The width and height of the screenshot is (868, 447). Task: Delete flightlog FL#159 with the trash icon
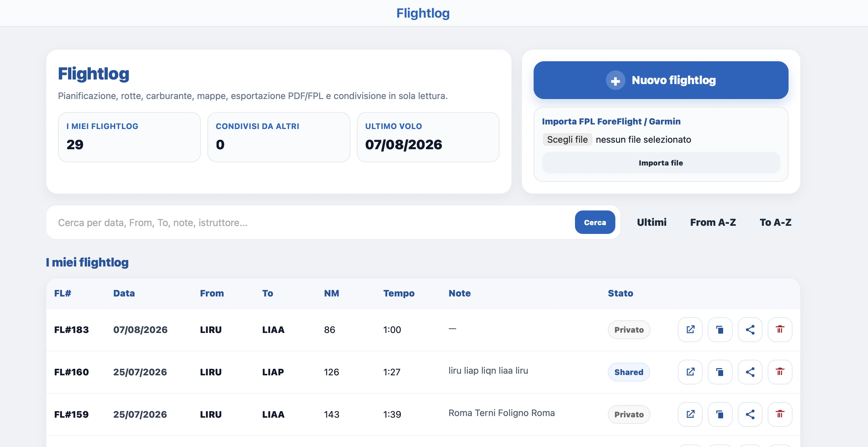[780, 414]
